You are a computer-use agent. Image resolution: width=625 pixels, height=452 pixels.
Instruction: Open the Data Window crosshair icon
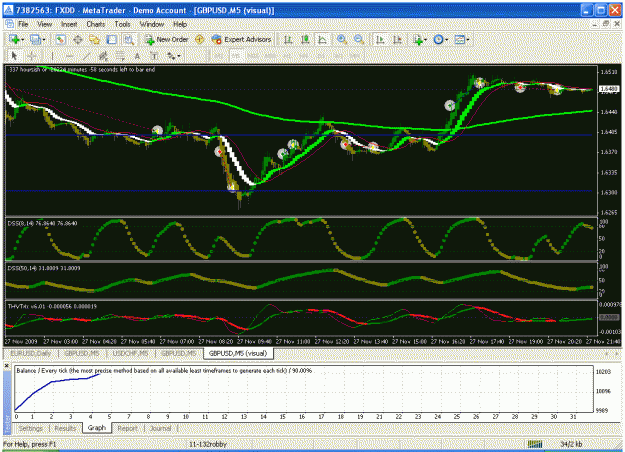[78, 39]
